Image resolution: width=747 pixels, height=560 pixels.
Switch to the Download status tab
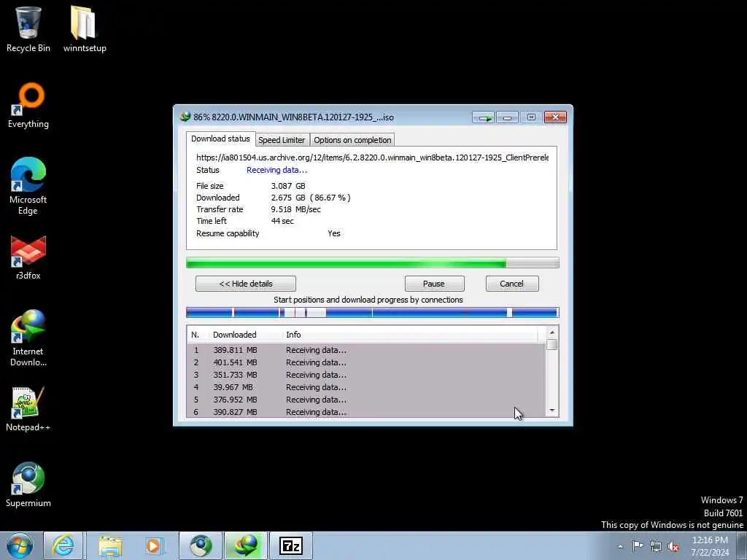(x=220, y=139)
